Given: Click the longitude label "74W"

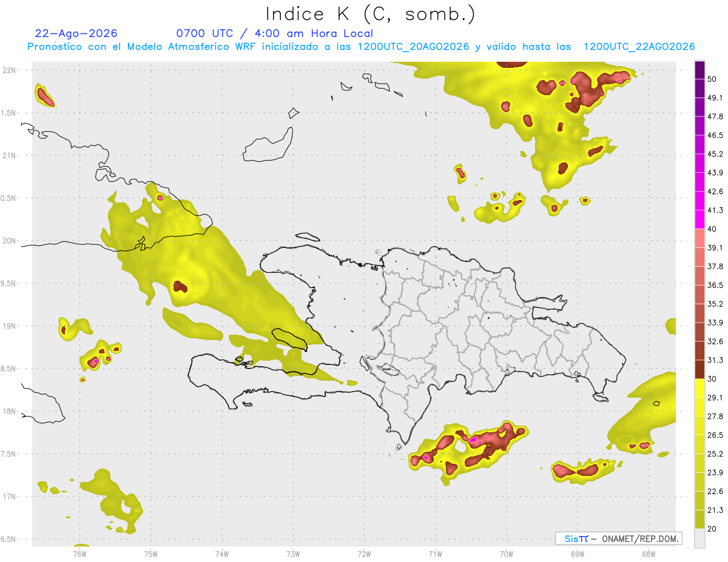Looking at the screenshot, I should pos(222,554).
